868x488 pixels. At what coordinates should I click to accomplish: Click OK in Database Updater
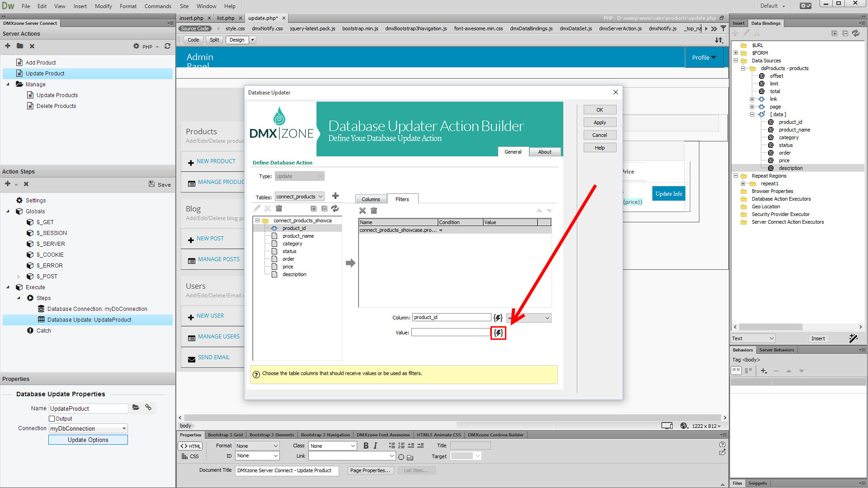pos(599,110)
